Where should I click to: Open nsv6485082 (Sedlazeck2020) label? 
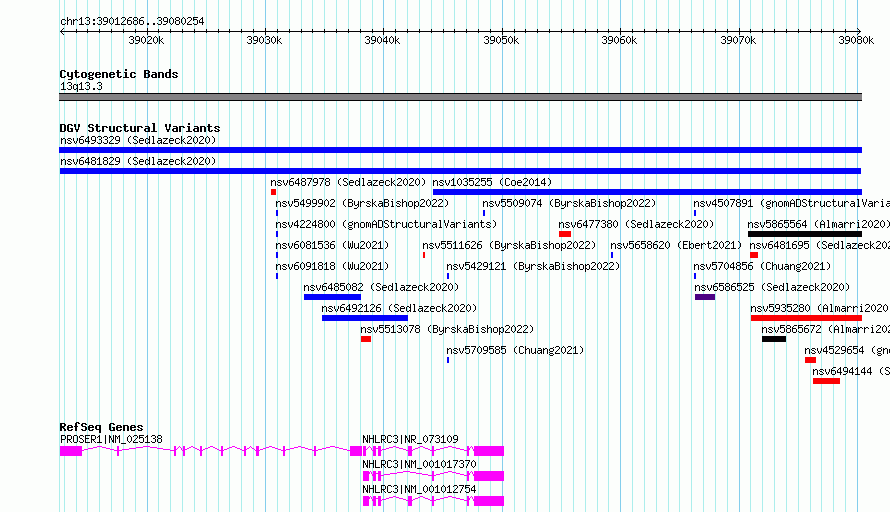point(381,287)
